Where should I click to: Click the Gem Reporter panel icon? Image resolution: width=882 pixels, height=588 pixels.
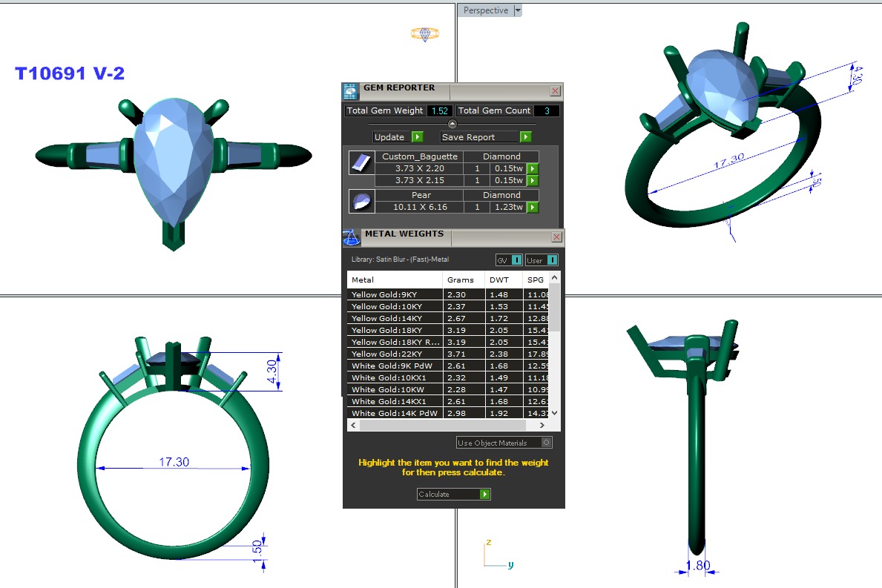click(350, 91)
